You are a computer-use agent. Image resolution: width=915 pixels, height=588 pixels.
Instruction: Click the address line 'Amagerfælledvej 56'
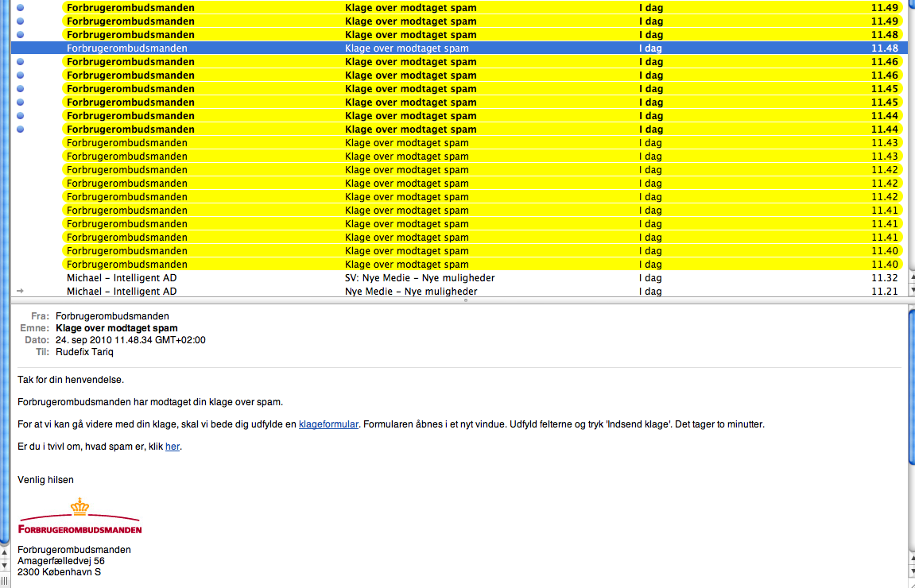coord(61,561)
